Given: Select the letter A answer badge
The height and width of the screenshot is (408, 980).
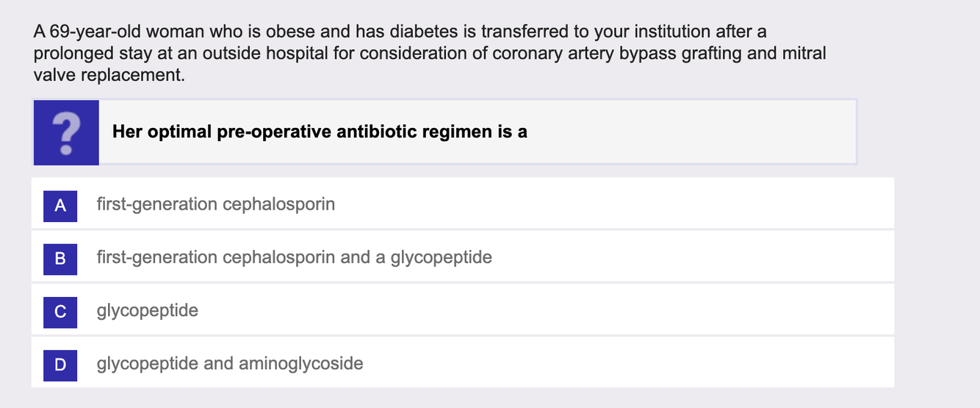Looking at the screenshot, I should [x=60, y=205].
